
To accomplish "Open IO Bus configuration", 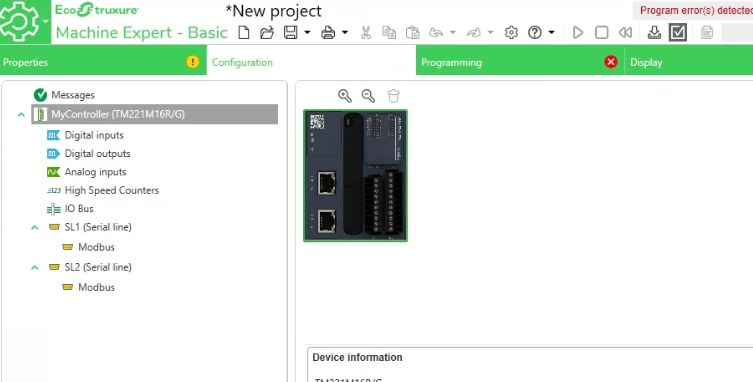I will click(79, 209).
